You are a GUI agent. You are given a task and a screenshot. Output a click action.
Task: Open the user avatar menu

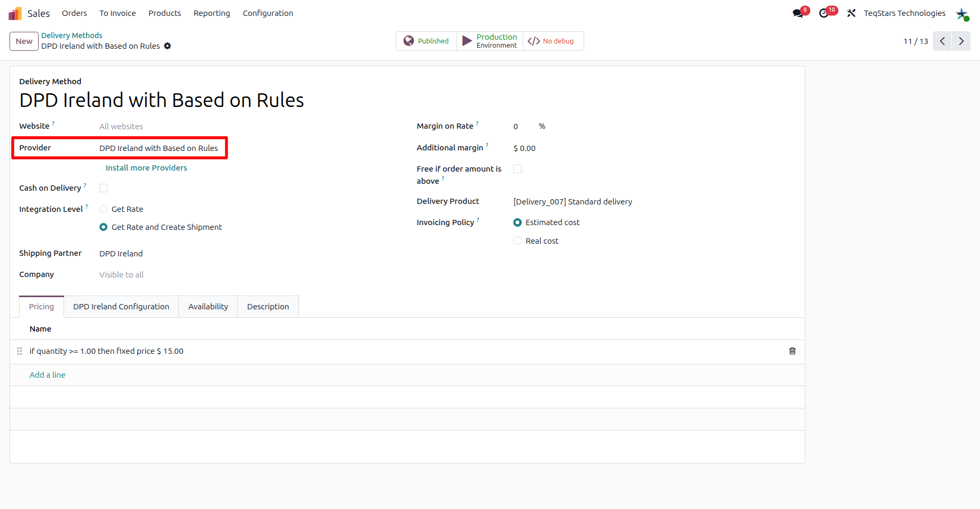[x=963, y=14]
